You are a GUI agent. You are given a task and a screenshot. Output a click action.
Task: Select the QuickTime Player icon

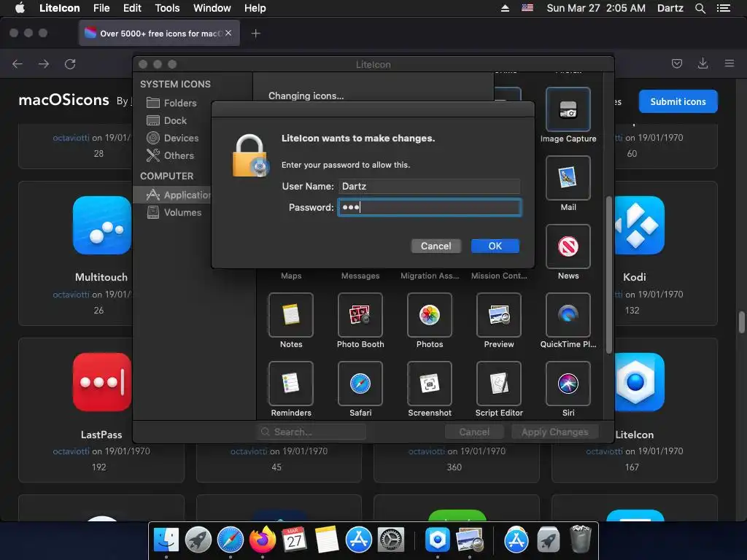(x=568, y=315)
